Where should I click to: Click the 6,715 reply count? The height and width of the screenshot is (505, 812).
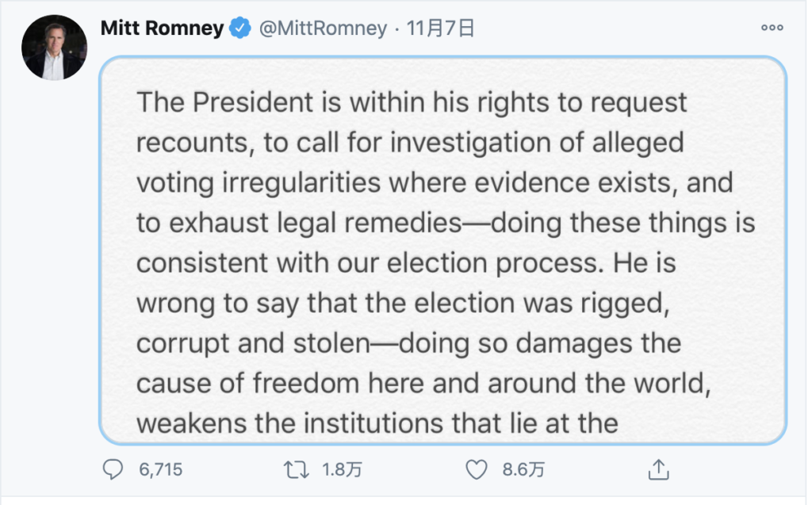tap(160, 470)
